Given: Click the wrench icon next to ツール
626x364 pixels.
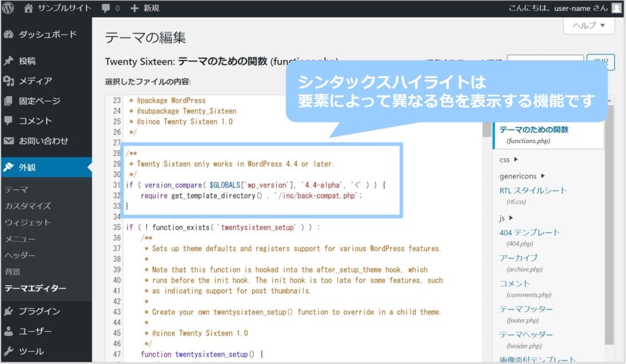Looking at the screenshot, I should tap(9, 351).
